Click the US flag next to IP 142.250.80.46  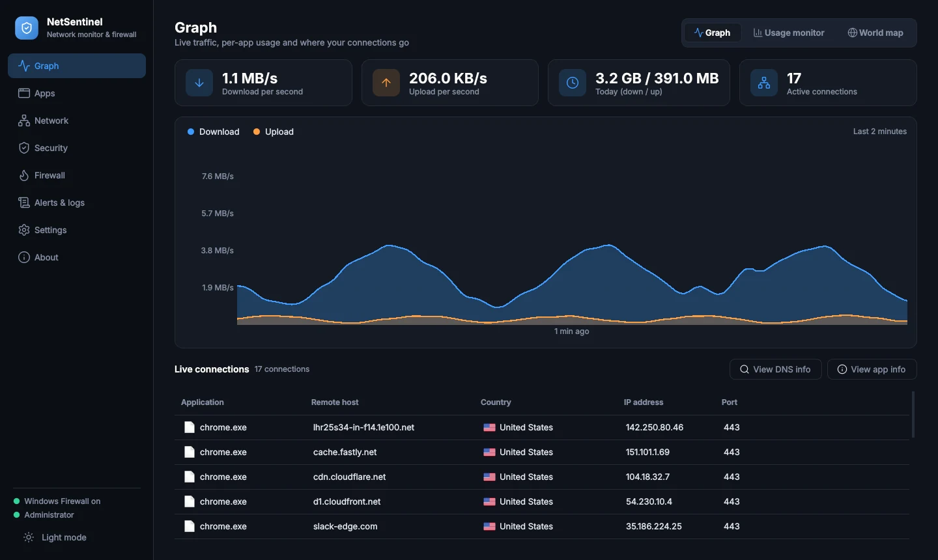click(x=489, y=428)
